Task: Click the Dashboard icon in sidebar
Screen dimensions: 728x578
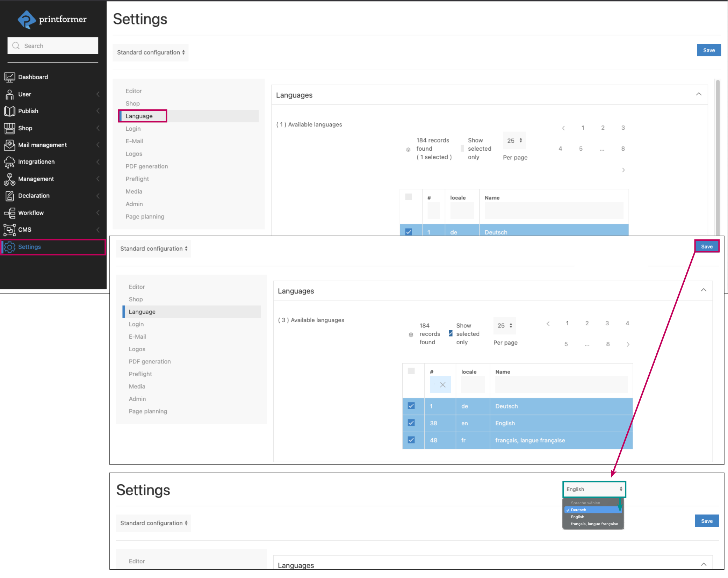Action: pyautogui.click(x=9, y=77)
